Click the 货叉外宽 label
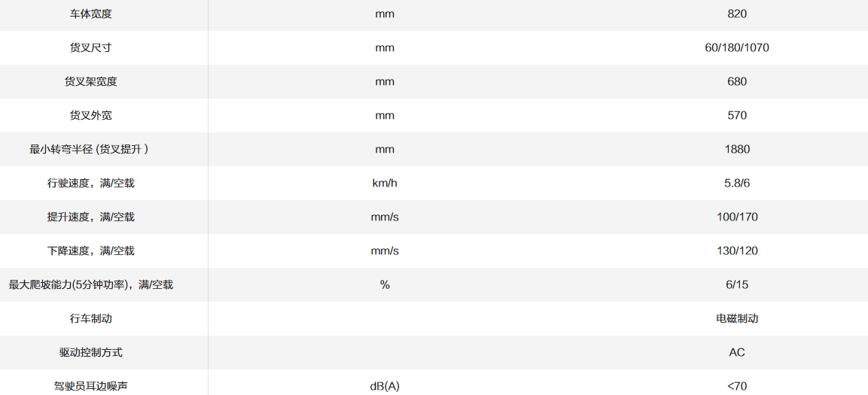Screen dimensions: 868x395 [90, 115]
